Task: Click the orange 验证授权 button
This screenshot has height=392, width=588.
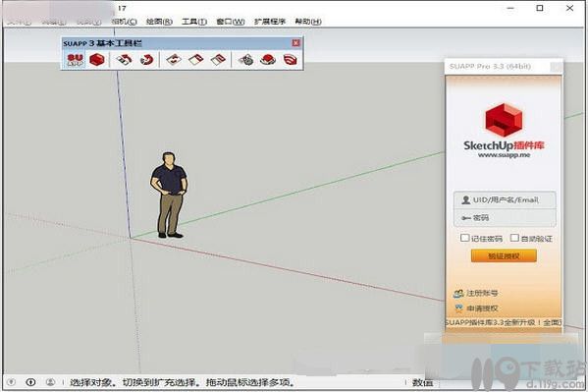Action: click(x=504, y=256)
